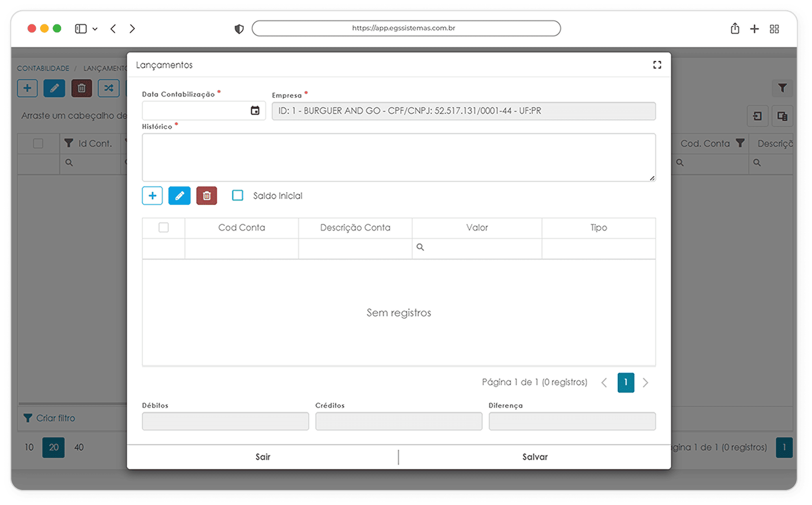Open a new browser tab with plus icon

(x=755, y=29)
